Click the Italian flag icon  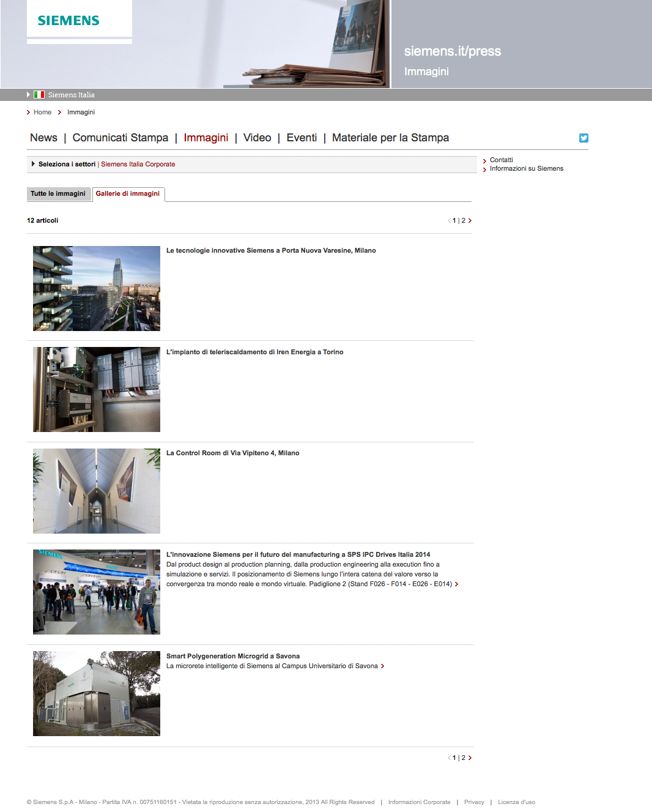39,95
